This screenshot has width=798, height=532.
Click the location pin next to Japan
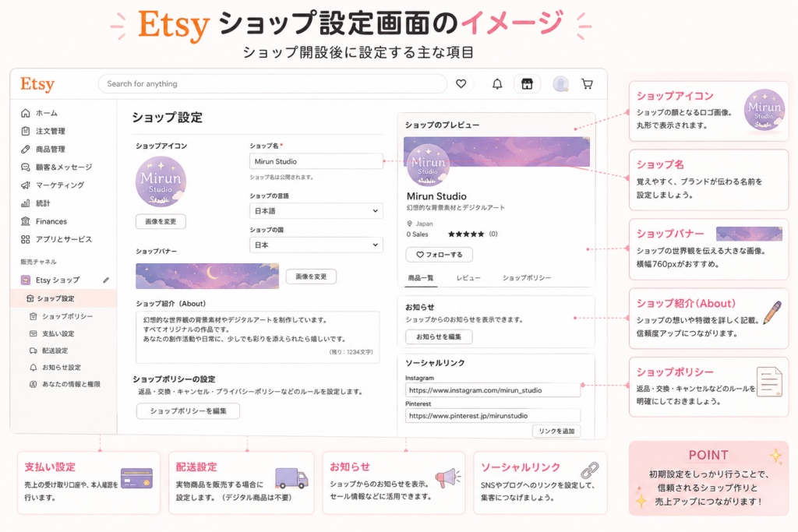coord(409,224)
